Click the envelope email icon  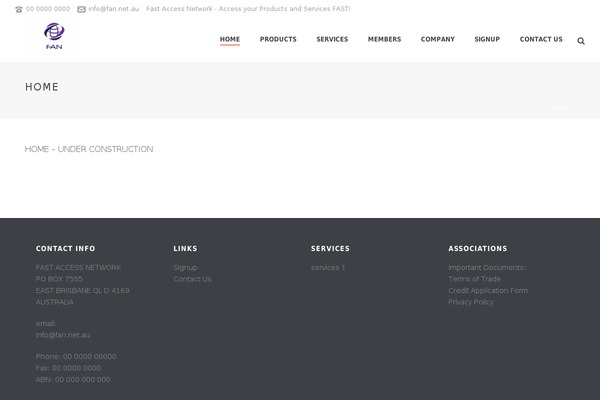[81, 9]
